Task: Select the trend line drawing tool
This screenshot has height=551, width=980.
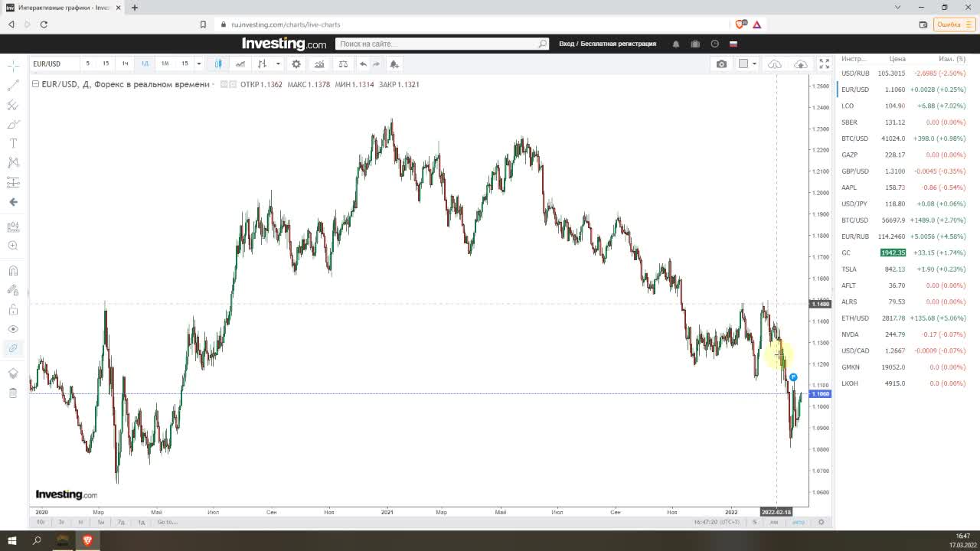Action: coord(13,86)
